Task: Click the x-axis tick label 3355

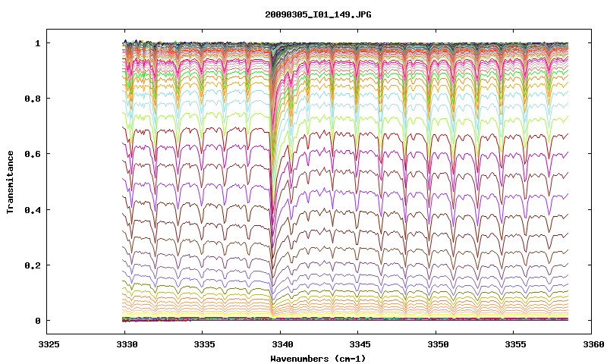Action: coord(516,344)
